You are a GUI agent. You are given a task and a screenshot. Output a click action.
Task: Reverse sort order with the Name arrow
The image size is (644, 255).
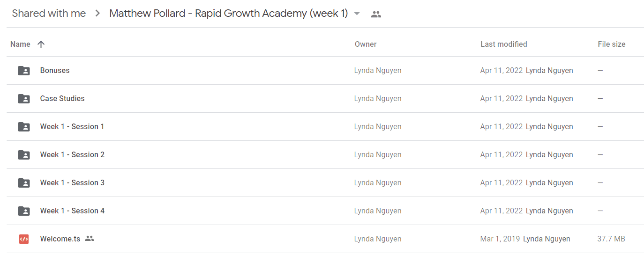coord(41,44)
